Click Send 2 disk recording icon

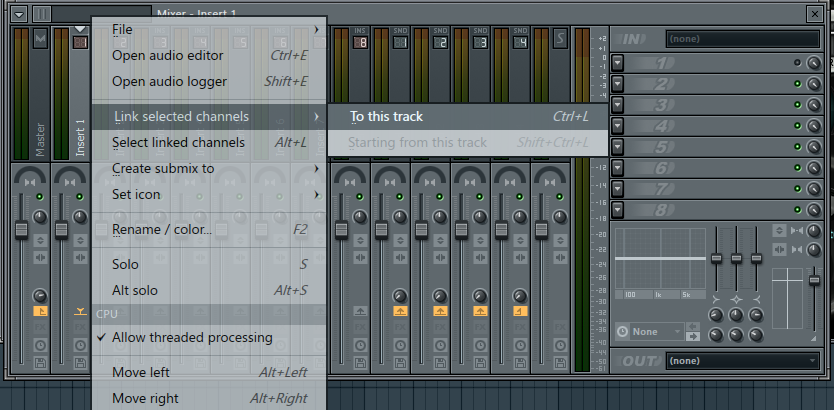[x=440, y=364]
